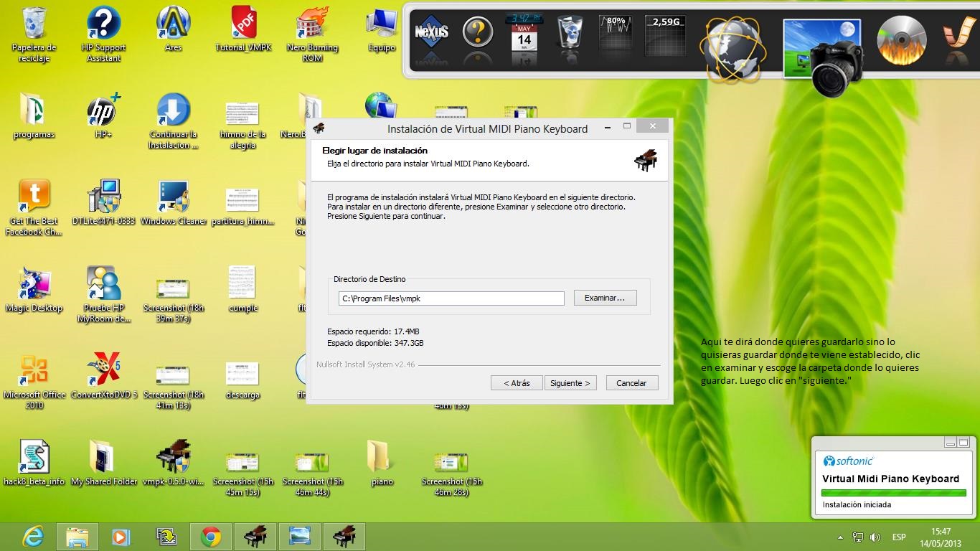Select the Tutorial_VMPK PDF file

pos(243,30)
